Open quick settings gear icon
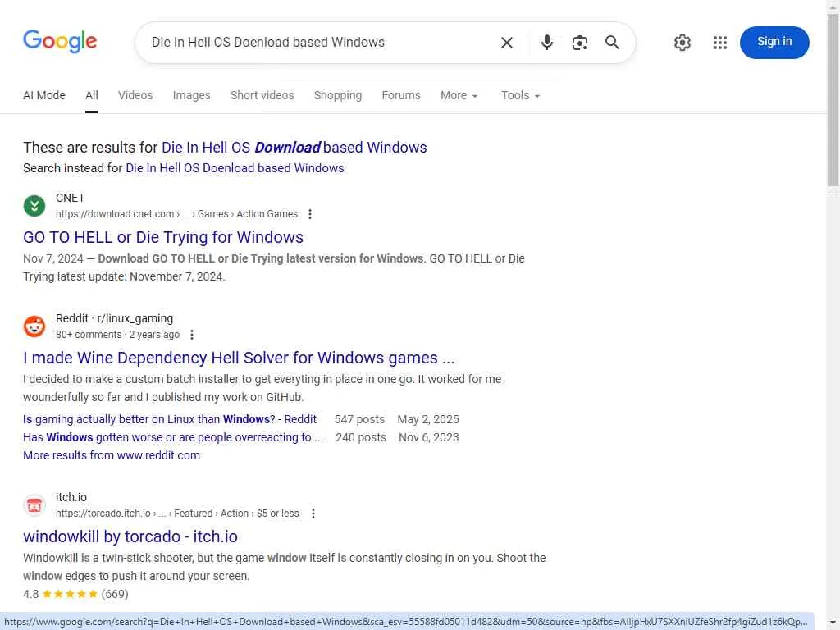The image size is (840, 630). tap(682, 43)
